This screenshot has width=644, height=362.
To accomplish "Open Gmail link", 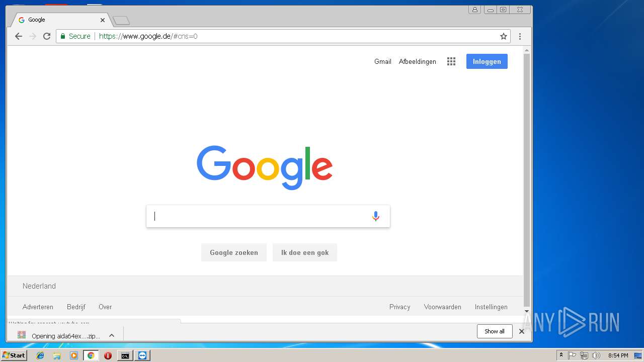I will coord(383,61).
